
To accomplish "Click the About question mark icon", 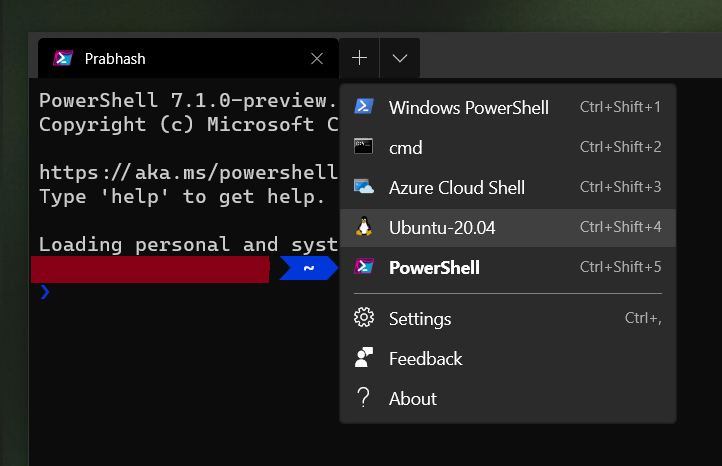I will click(x=363, y=397).
